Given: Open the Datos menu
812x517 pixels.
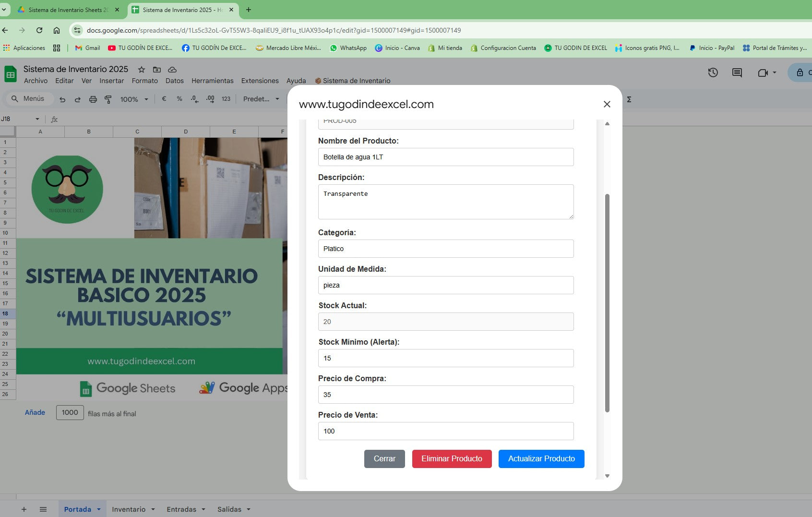Looking at the screenshot, I should point(175,81).
